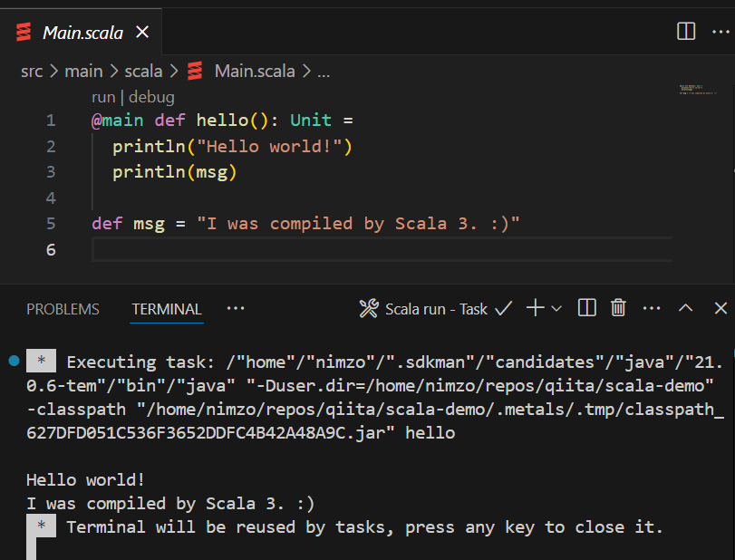This screenshot has width=735, height=560.
Task: Click the tools icon beside Scala run - Task
Action: (x=368, y=308)
